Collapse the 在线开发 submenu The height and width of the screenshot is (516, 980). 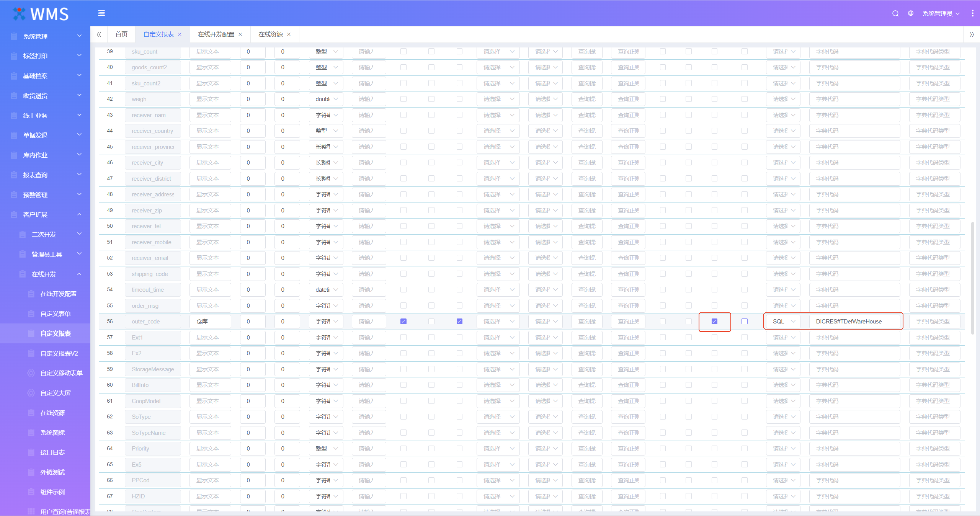45,274
